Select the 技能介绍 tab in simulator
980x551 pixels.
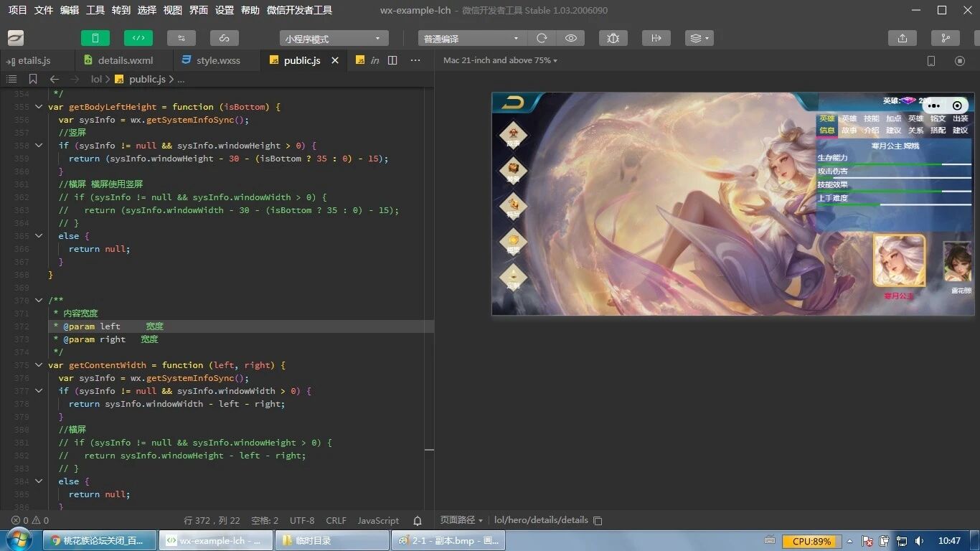872,125
